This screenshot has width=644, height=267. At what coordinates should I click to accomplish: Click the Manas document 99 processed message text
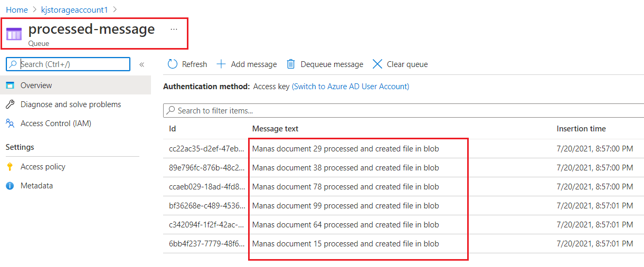tap(346, 206)
